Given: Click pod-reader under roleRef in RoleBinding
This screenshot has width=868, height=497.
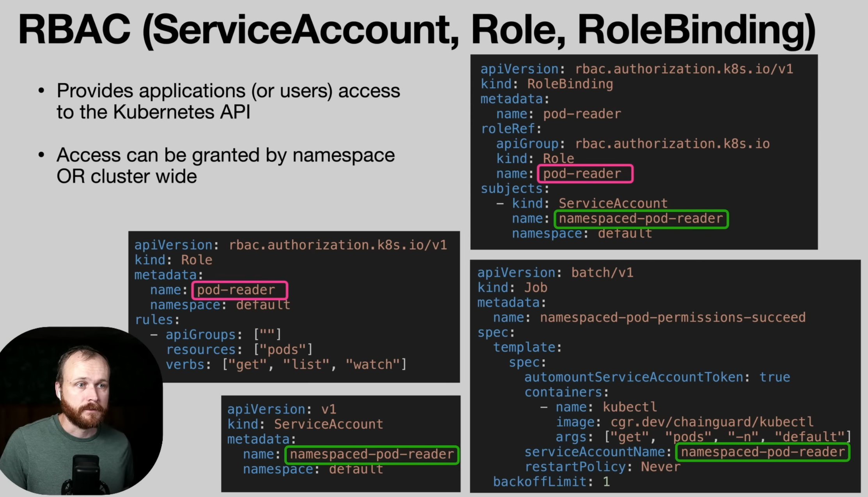Looking at the screenshot, I should point(585,174).
